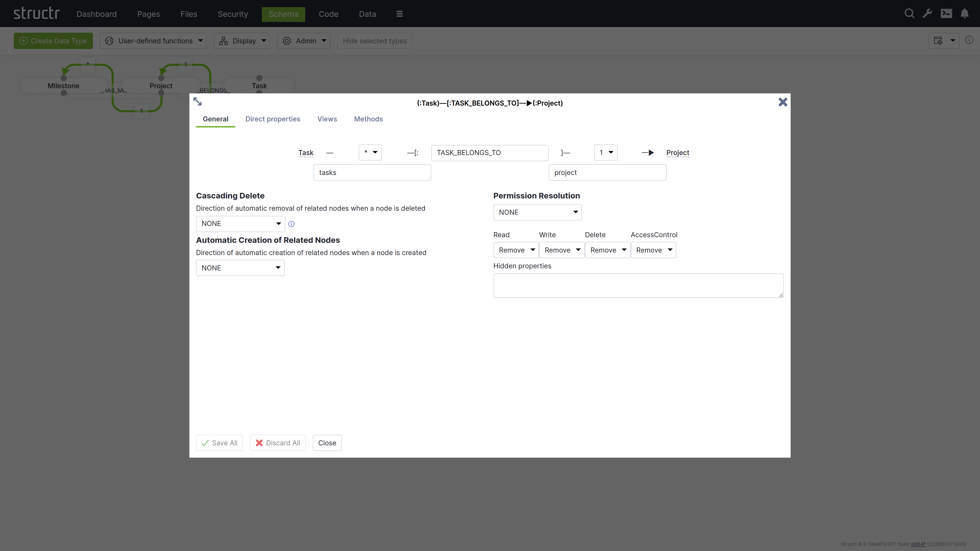Open the hamburger menu icon

click(399, 14)
